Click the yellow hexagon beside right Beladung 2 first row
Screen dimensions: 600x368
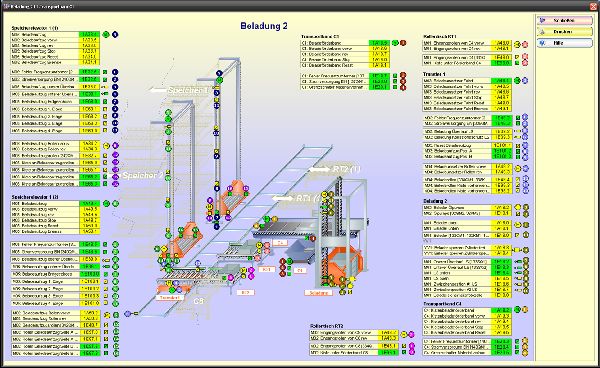(x=518, y=207)
